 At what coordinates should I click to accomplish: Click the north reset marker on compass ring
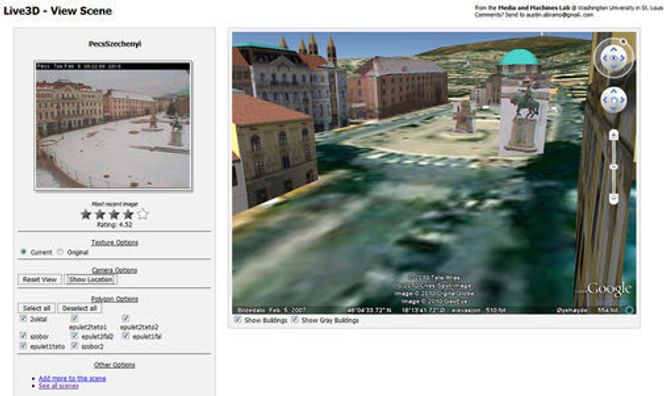pos(623,41)
